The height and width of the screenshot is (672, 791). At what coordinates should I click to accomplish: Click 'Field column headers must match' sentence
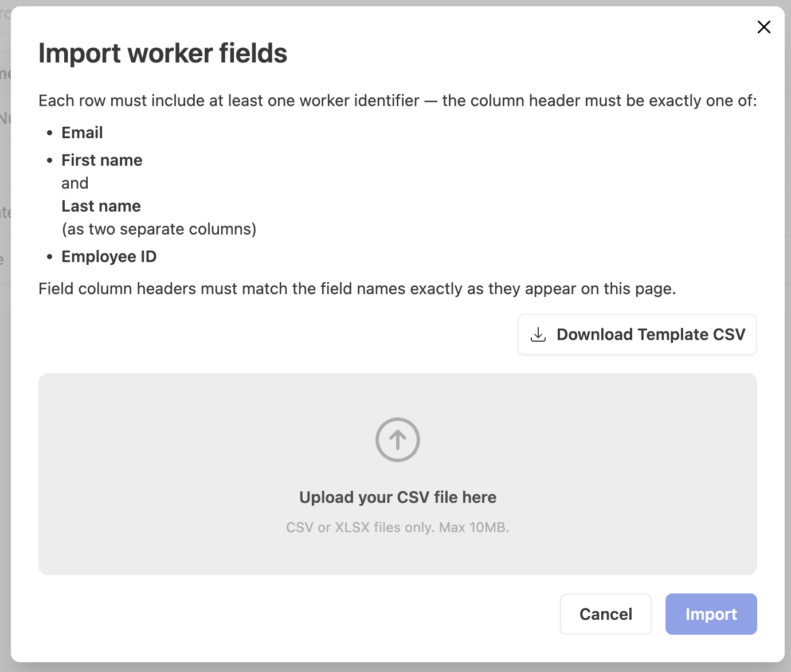(357, 288)
